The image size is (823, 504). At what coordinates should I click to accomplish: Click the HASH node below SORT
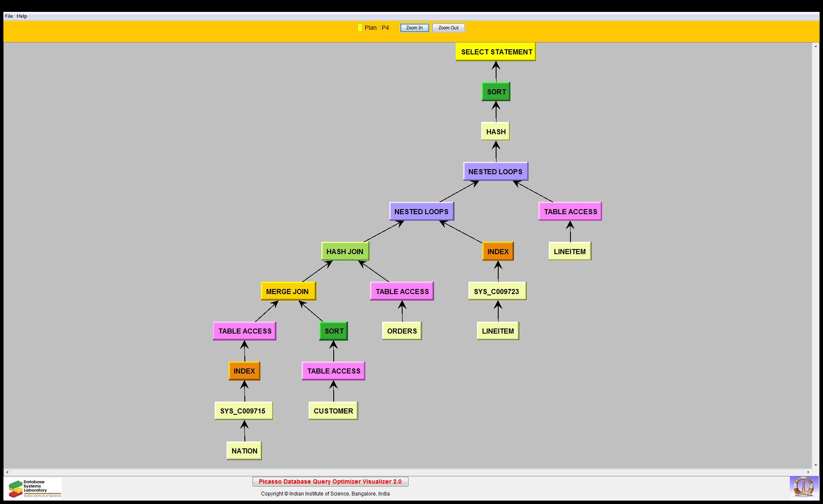[496, 132]
